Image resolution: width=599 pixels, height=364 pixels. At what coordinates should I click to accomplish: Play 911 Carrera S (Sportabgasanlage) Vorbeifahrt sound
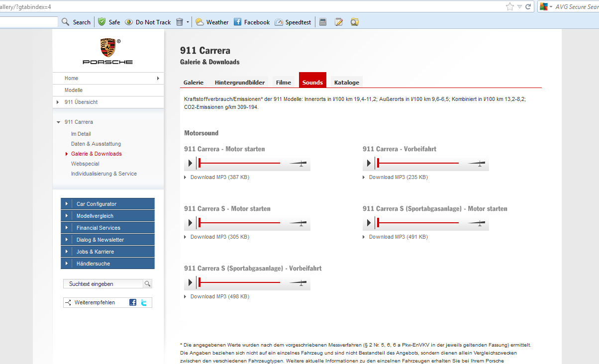190,282
